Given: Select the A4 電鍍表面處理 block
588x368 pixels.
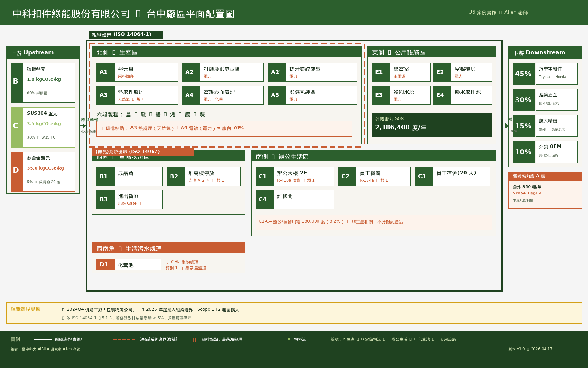Looking at the screenshot, I should [223, 95].
